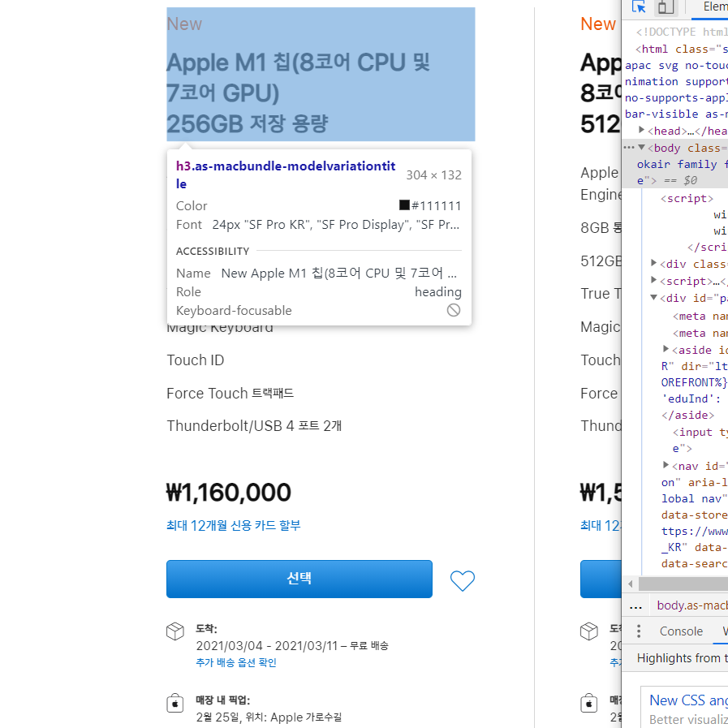Click the breadcrumb overflow ellipsis before body.as-mac
Viewport: 728px width, 728px height.
pyautogui.click(x=635, y=606)
